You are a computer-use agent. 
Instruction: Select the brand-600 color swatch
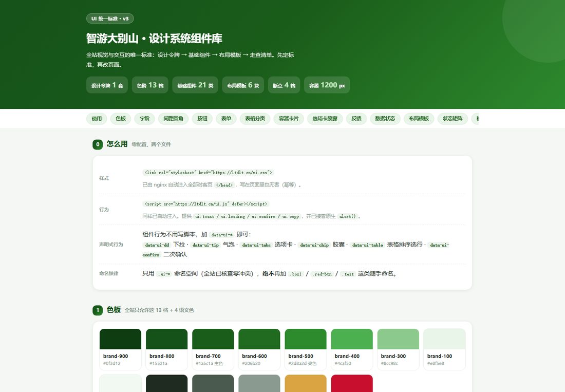click(x=259, y=349)
